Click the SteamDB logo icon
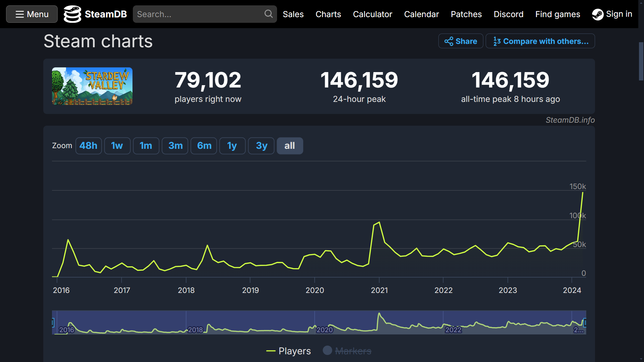644x362 pixels. [x=72, y=14]
